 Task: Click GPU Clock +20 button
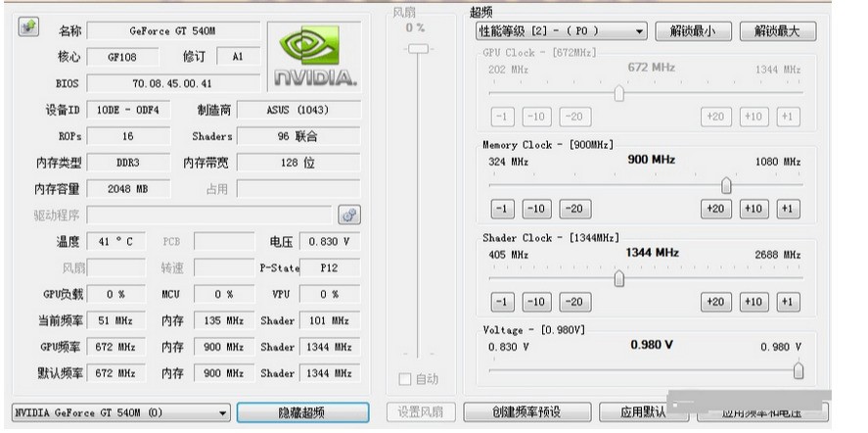715,117
